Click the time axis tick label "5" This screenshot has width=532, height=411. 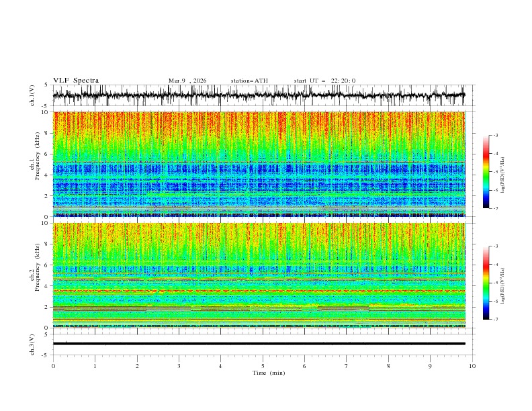click(263, 366)
